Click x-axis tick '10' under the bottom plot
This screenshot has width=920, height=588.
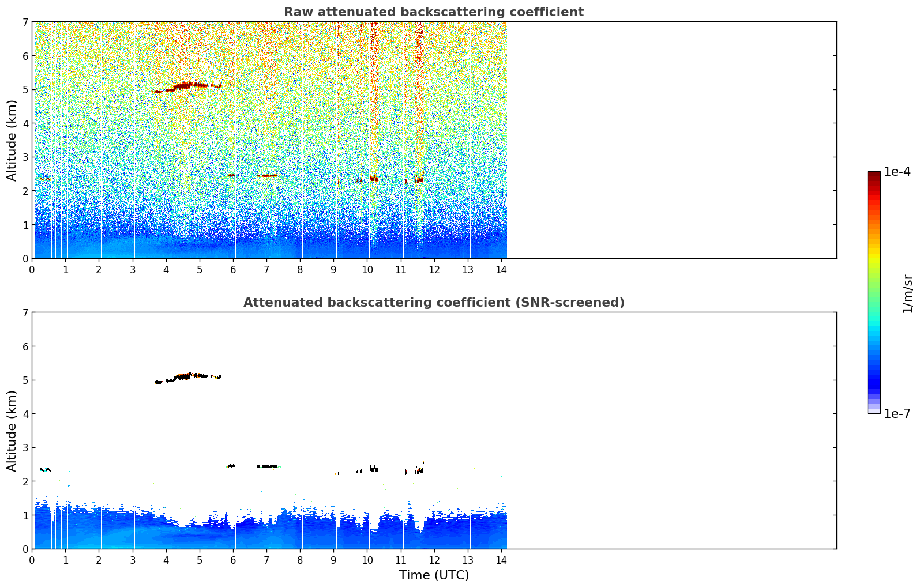[x=367, y=560]
